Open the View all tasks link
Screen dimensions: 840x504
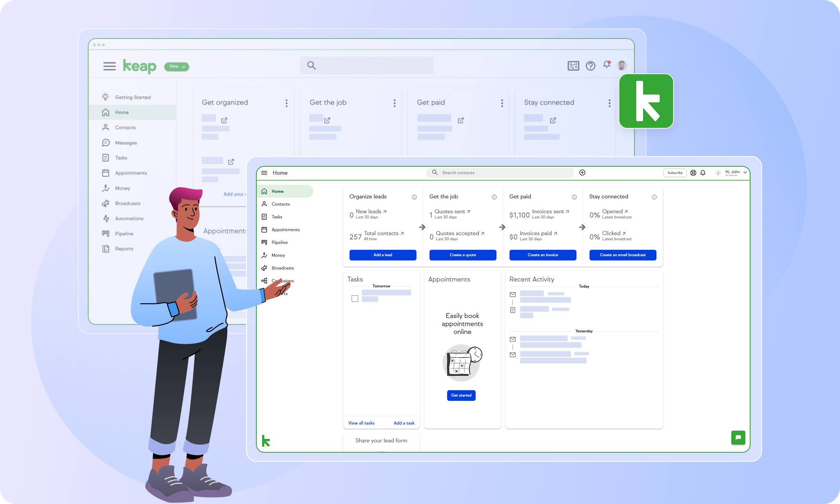[361, 423]
